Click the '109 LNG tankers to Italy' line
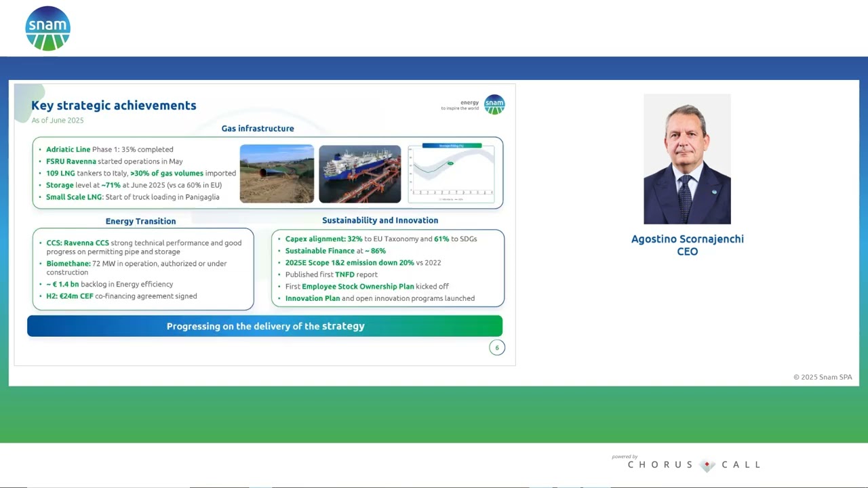Image resolution: width=868 pixels, height=488 pixels. click(141, 174)
